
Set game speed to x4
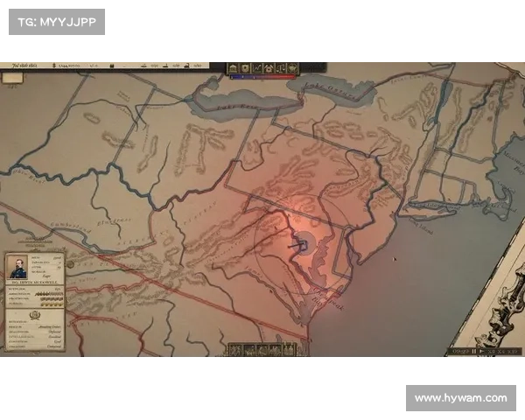coord(501,352)
